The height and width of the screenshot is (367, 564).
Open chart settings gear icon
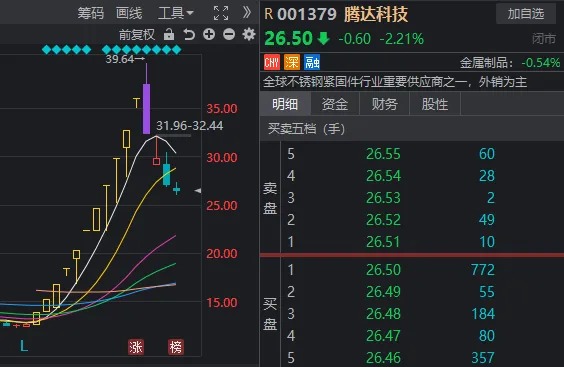click(x=249, y=35)
